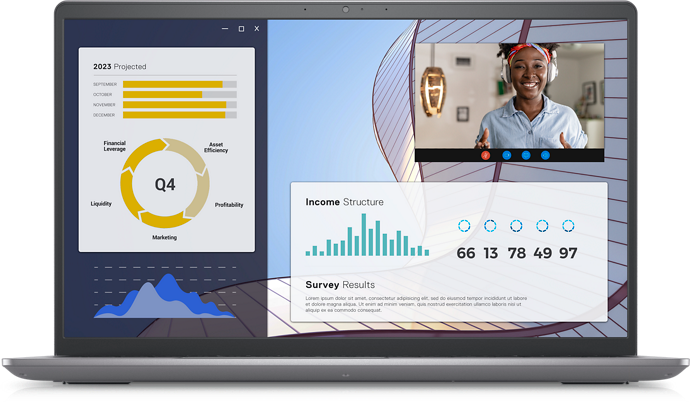Click the dashed circle above 49
This screenshot has width=690, height=402.
tap(542, 226)
